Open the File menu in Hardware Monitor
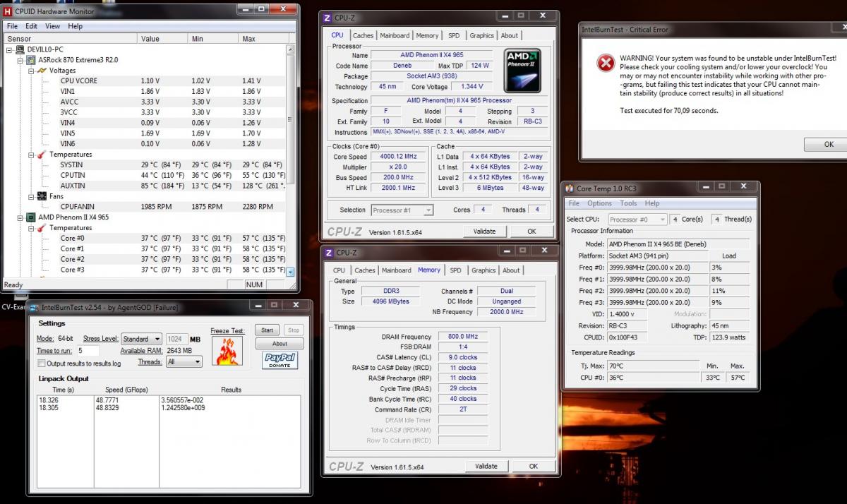 [x=12, y=26]
